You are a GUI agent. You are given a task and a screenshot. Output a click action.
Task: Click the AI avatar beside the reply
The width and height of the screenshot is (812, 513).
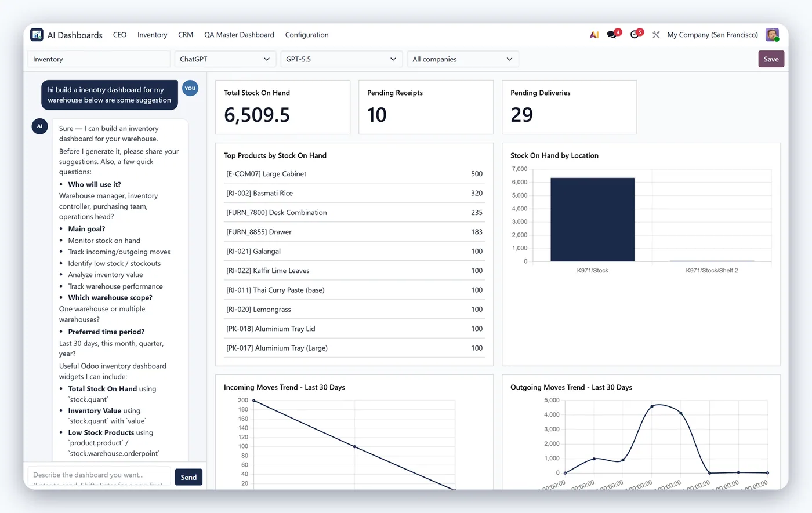tap(39, 126)
